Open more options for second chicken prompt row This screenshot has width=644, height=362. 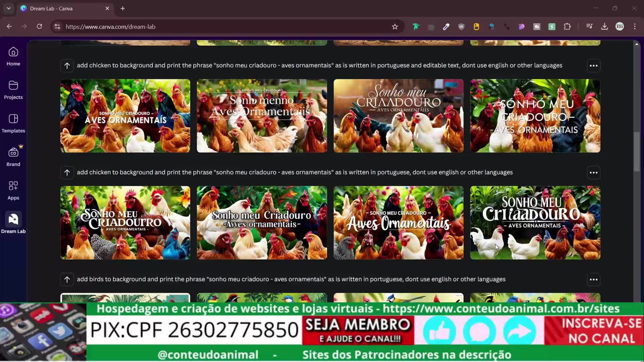coord(594,172)
